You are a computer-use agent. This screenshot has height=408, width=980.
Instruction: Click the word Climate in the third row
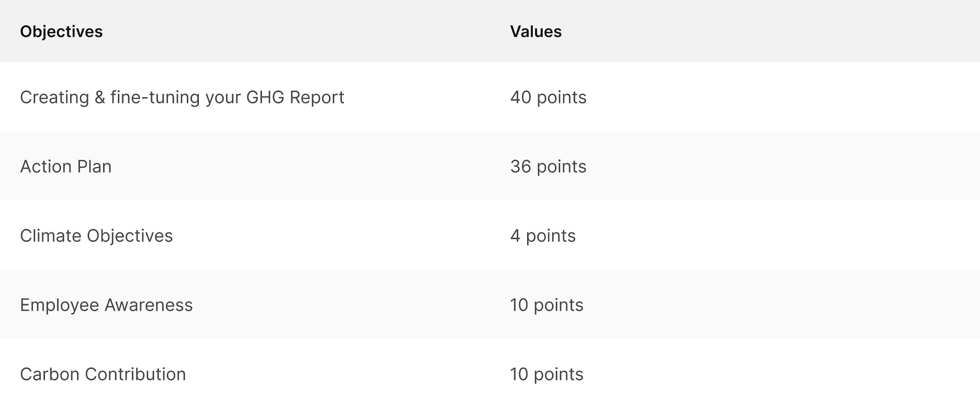51,236
